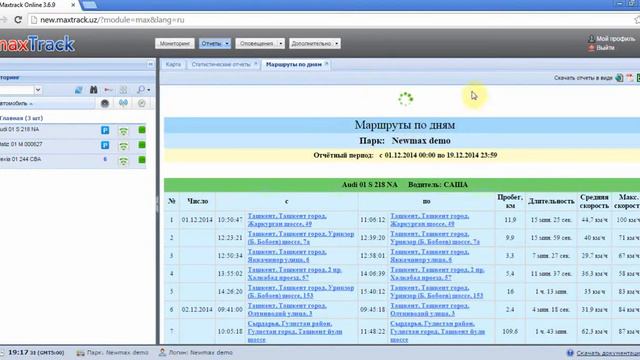This screenshot has width=640, height=360.
Task: Click the browser address bar URL
Action: 112,20
